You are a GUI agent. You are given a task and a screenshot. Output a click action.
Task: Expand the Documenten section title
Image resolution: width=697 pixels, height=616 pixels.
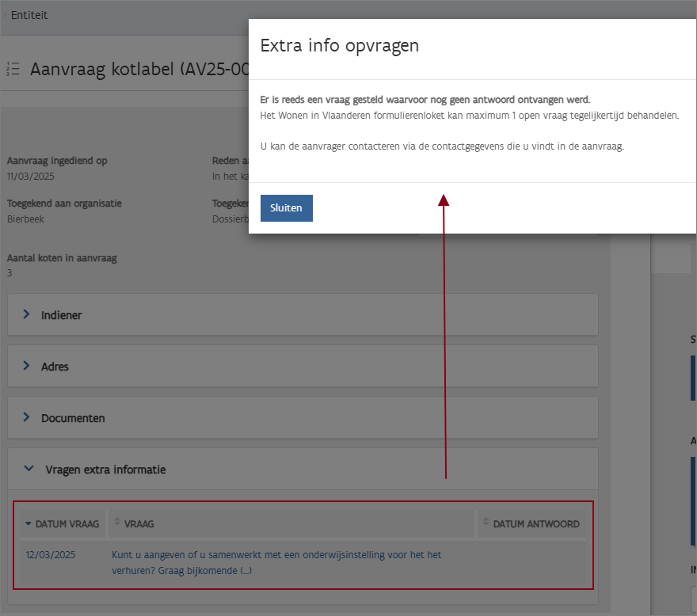pos(73,418)
